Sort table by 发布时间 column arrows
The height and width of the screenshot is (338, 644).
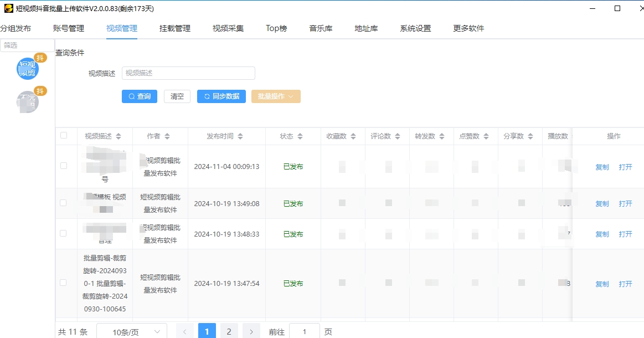[240, 136]
